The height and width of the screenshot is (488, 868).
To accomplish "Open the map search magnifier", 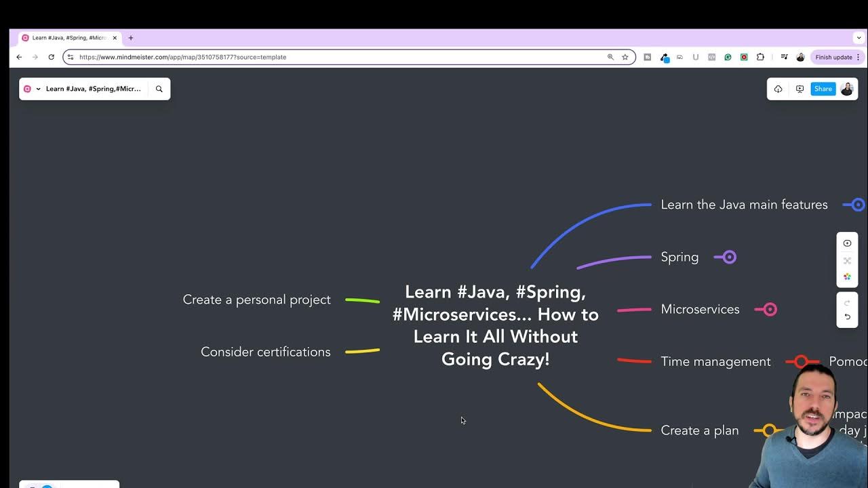I will tap(159, 89).
